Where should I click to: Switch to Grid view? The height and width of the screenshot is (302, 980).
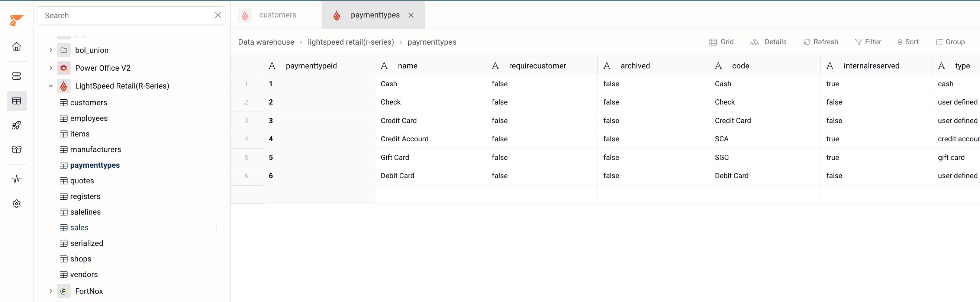721,42
